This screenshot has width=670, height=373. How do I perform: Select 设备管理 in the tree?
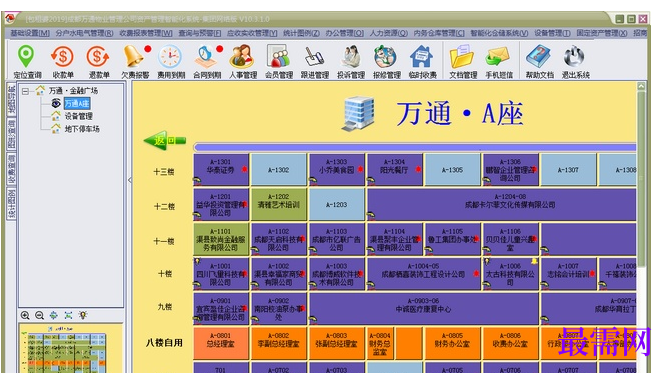point(79,116)
